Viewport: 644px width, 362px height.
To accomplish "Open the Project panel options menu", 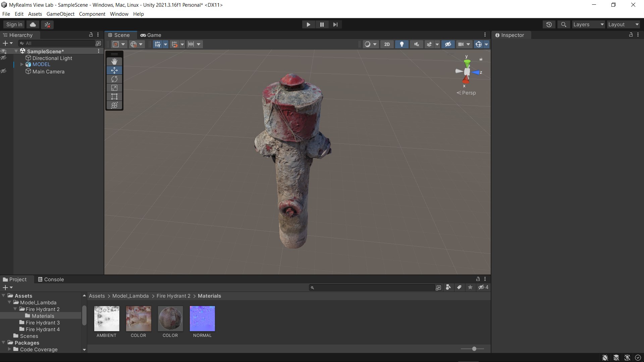I will pyautogui.click(x=485, y=279).
